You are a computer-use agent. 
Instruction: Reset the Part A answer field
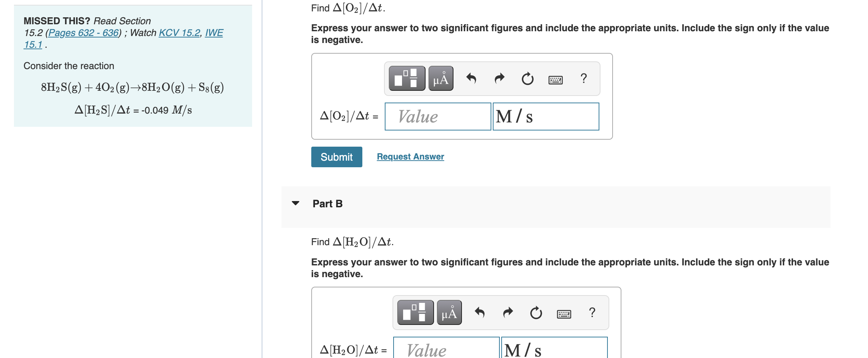tap(528, 78)
